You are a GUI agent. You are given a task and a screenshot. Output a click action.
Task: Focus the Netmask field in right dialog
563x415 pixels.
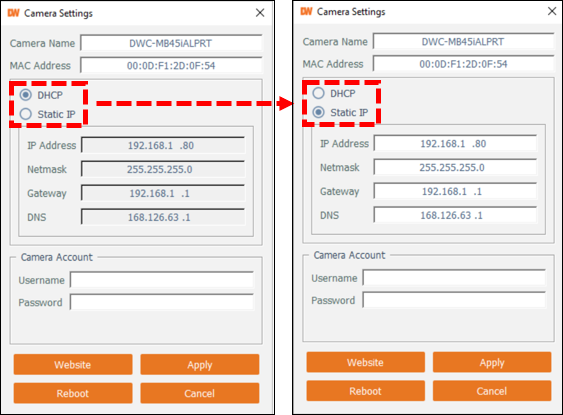pyautogui.click(x=455, y=167)
